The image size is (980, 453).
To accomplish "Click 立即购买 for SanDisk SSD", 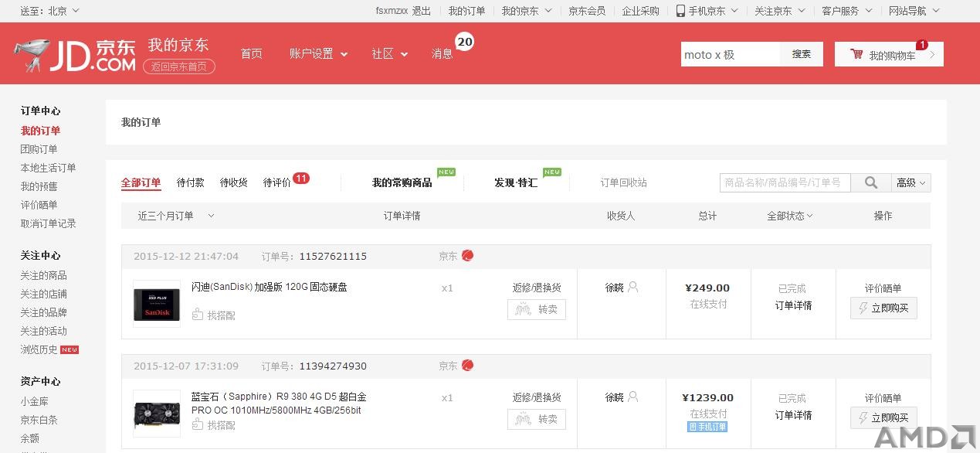I will pyautogui.click(x=883, y=308).
